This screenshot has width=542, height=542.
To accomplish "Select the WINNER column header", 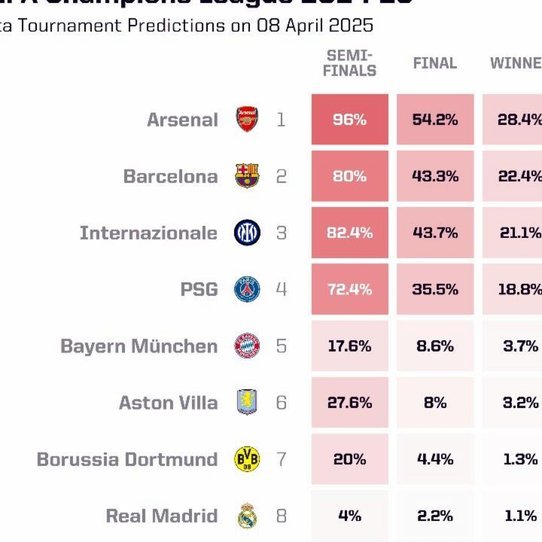I will coord(516,63).
